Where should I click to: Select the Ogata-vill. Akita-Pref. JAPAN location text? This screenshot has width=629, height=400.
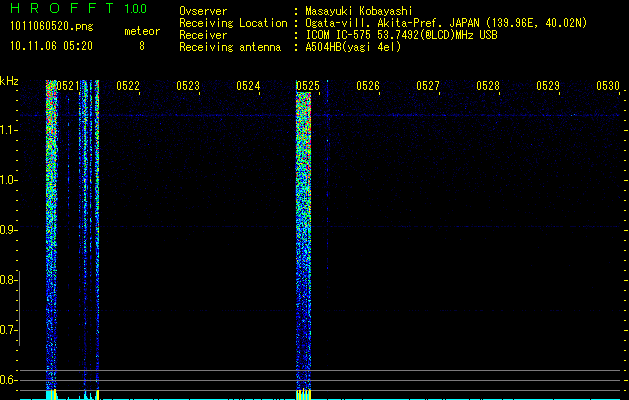coord(446,23)
